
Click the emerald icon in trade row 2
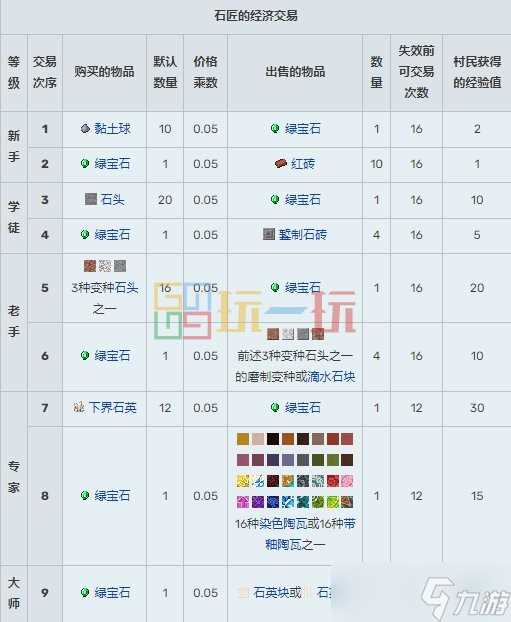click(x=85, y=163)
